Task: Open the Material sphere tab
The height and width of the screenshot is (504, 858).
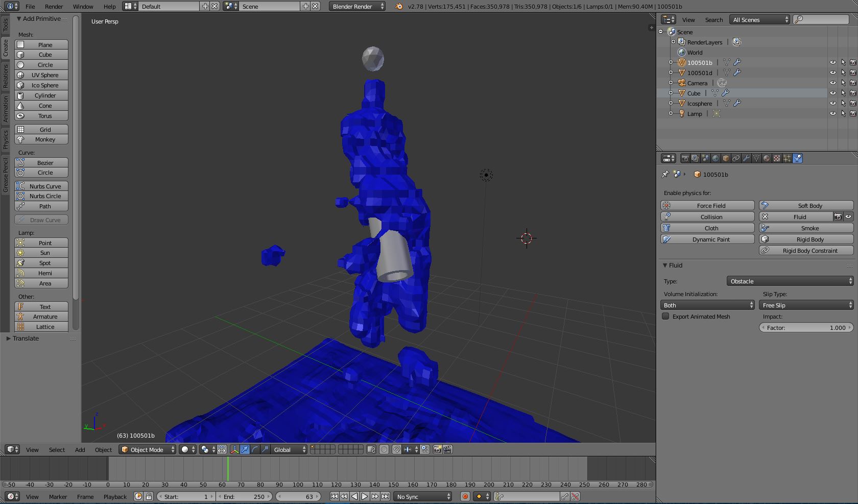Action: 767,158
